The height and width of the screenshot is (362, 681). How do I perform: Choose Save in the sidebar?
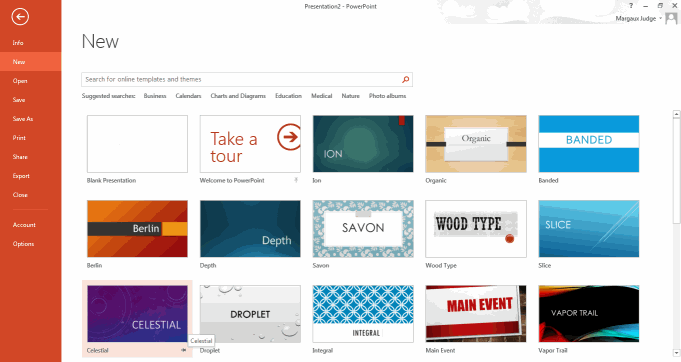point(19,100)
